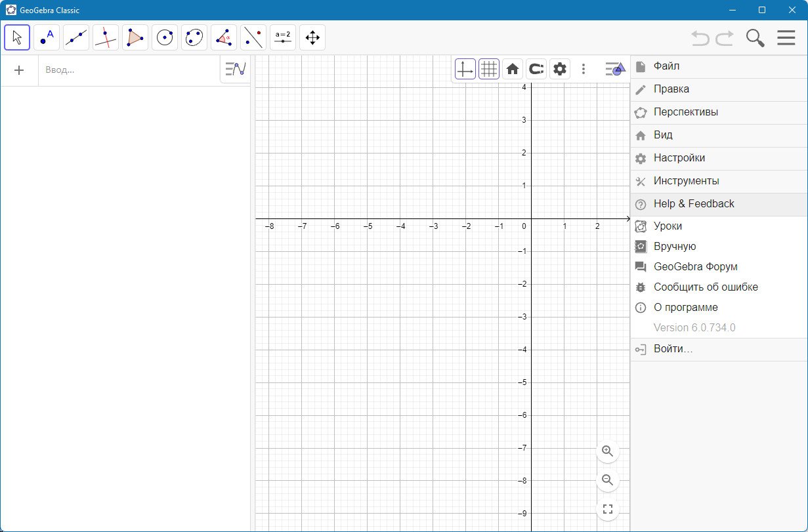Zoom out the graphics view
Viewport: 808px width, 532px height.
point(608,480)
